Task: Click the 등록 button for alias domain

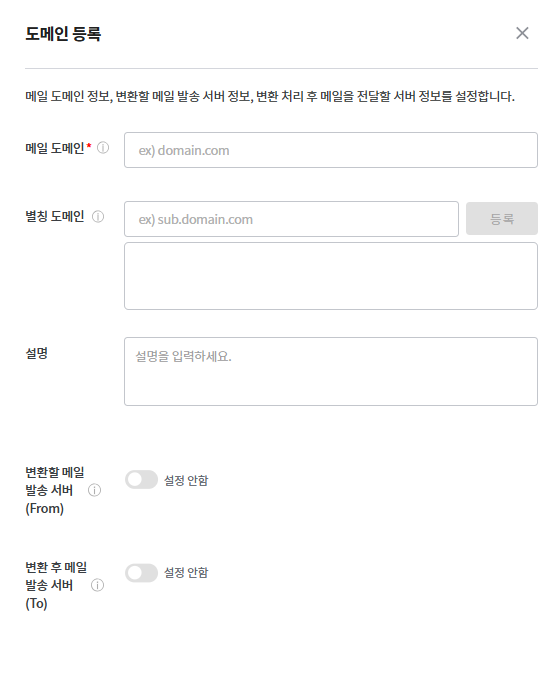Action: coord(502,219)
